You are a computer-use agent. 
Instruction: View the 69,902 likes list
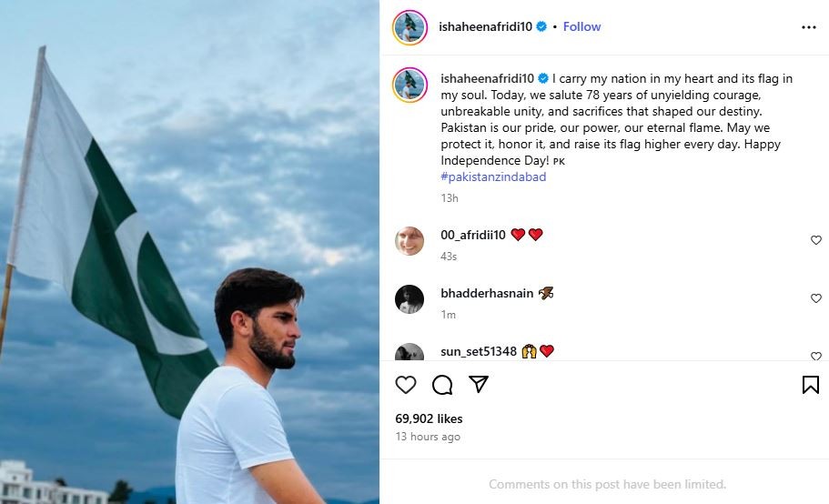coord(429,418)
